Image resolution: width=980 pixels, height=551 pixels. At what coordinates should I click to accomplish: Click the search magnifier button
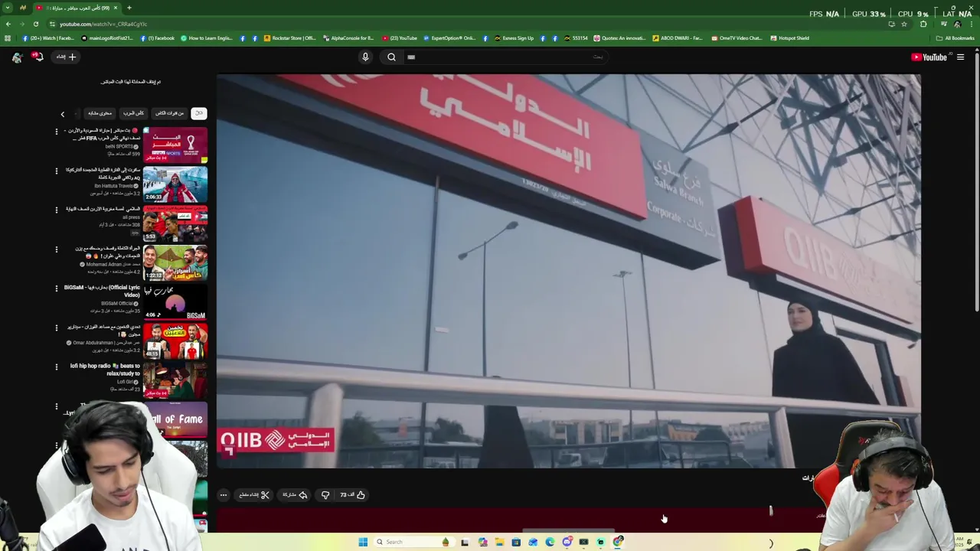391,57
